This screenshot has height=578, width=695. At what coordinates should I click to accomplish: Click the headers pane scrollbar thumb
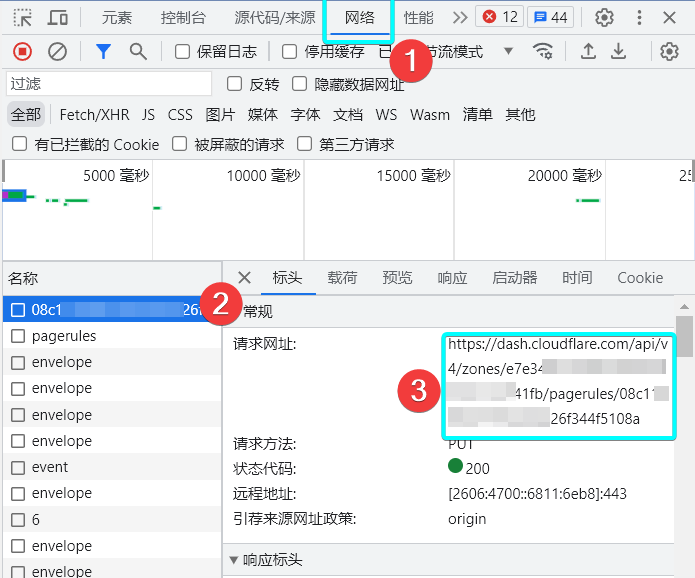684,336
